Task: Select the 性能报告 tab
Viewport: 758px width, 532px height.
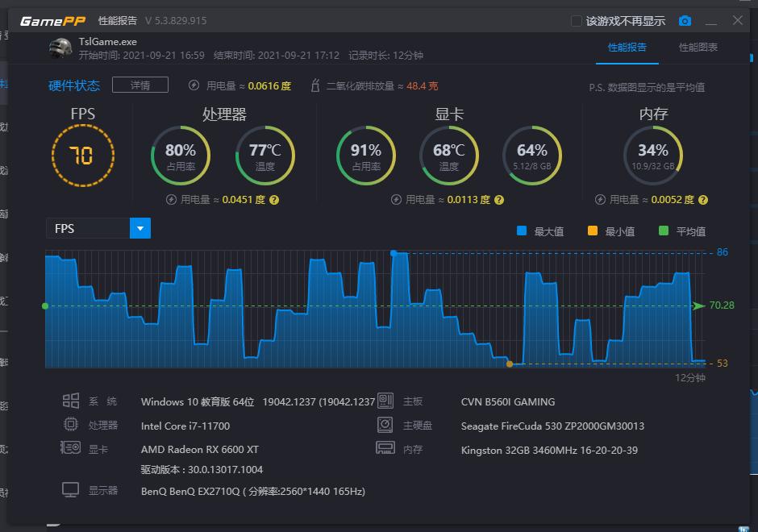Action: [x=627, y=48]
